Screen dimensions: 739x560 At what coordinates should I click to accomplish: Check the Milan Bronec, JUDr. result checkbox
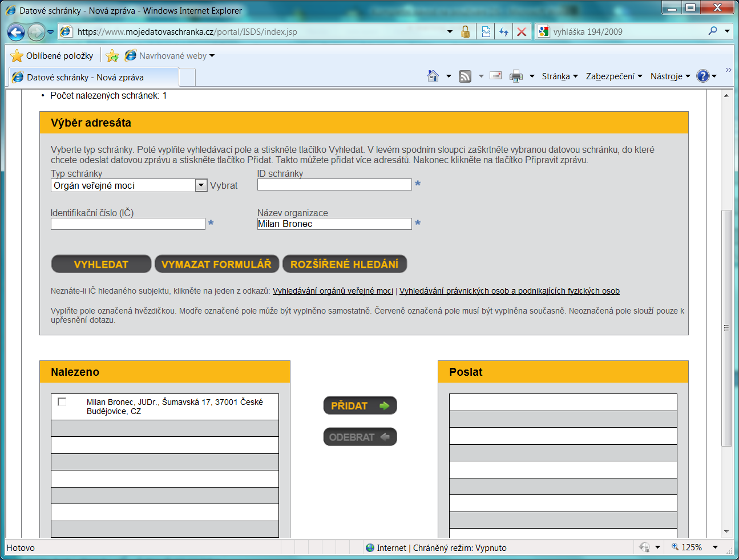(62, 402)
